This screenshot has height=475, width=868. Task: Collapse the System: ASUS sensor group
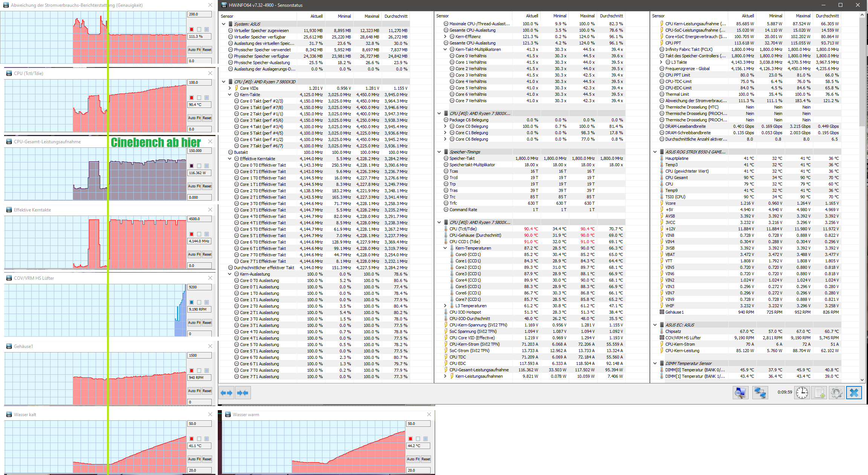tap(224, 24)
